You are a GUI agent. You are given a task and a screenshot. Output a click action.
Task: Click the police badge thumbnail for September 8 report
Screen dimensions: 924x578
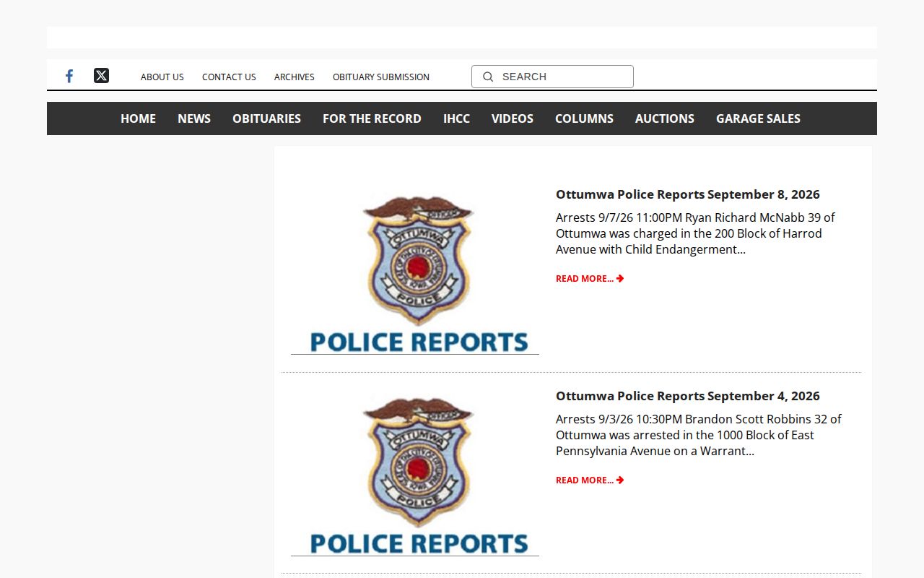coord(415,272)
